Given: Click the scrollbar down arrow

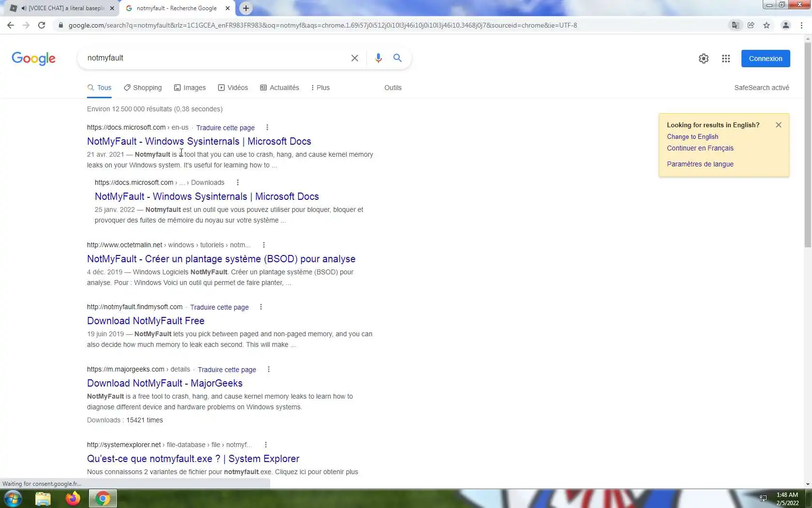Looking at the screenshot, I should tap(808, 484).
